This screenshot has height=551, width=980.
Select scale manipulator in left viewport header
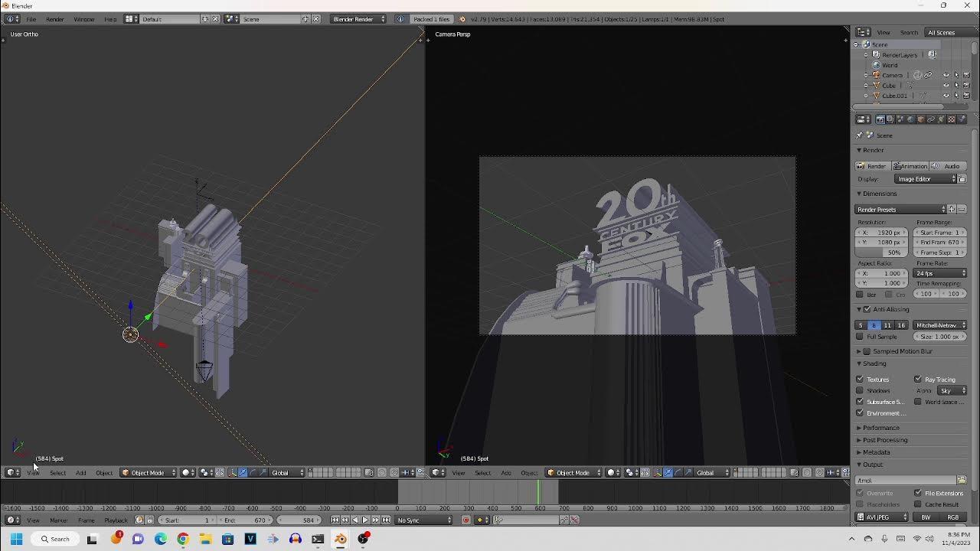[x=263, y=473]
